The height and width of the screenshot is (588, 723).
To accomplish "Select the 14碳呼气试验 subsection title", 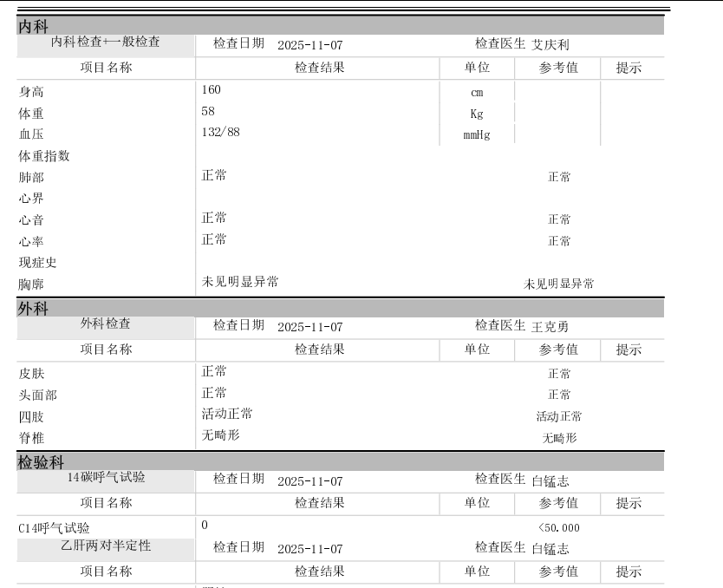I will (106, 477).
